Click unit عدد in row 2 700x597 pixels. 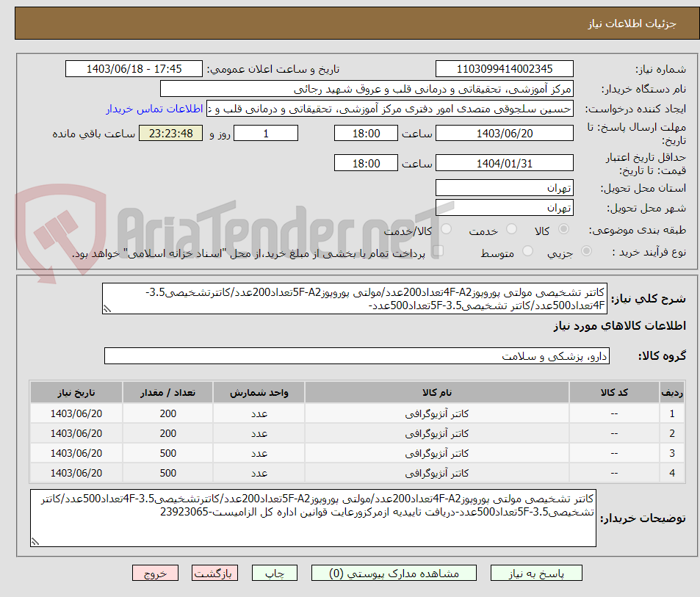pyautogui.click(x=259, y=434)
